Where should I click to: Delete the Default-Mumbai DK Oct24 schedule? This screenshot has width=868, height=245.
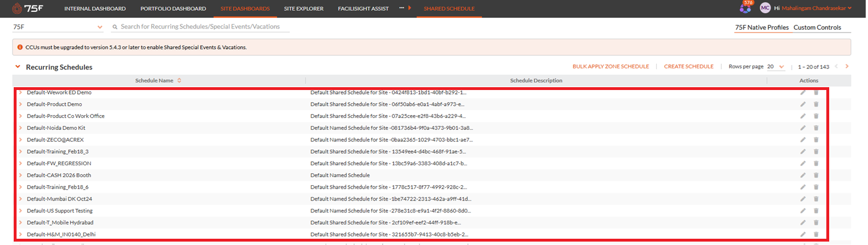[x=816, y=199]
